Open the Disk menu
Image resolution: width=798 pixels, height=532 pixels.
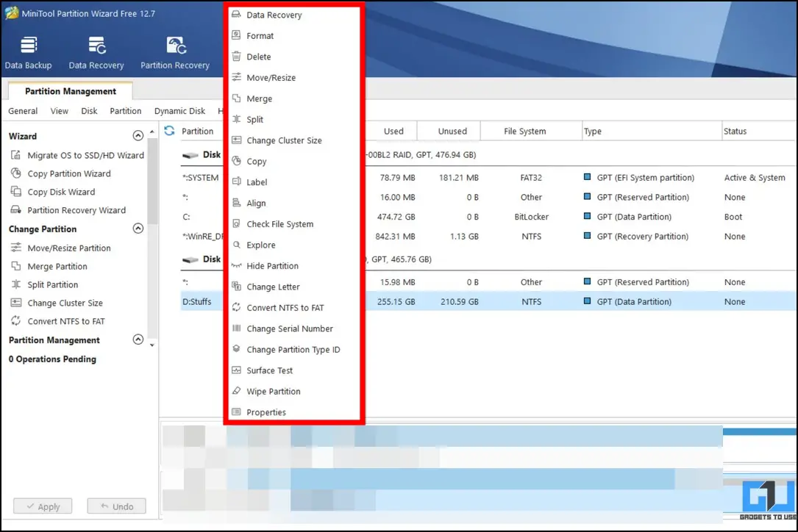click(89, 111)
